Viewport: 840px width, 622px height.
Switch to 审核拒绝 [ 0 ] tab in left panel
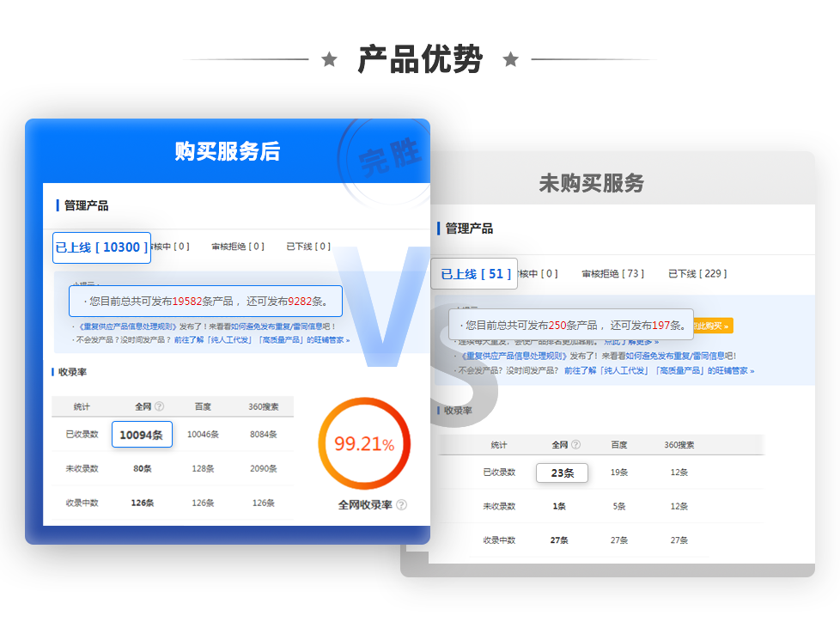point(238,247)
